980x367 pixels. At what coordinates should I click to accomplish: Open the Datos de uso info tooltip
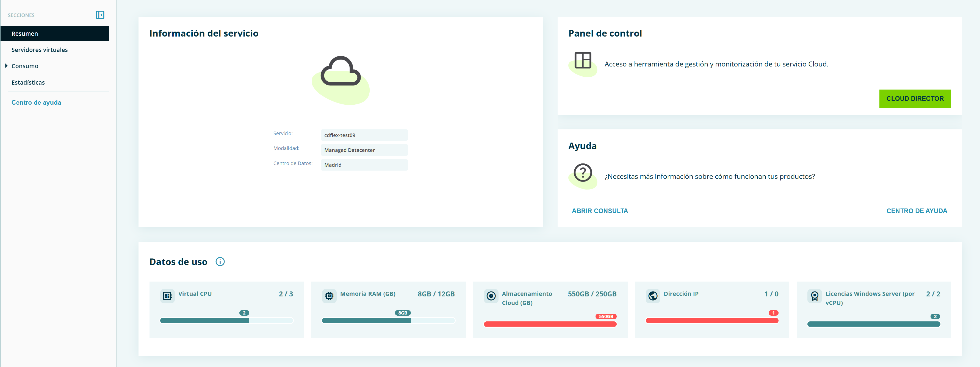220,262
